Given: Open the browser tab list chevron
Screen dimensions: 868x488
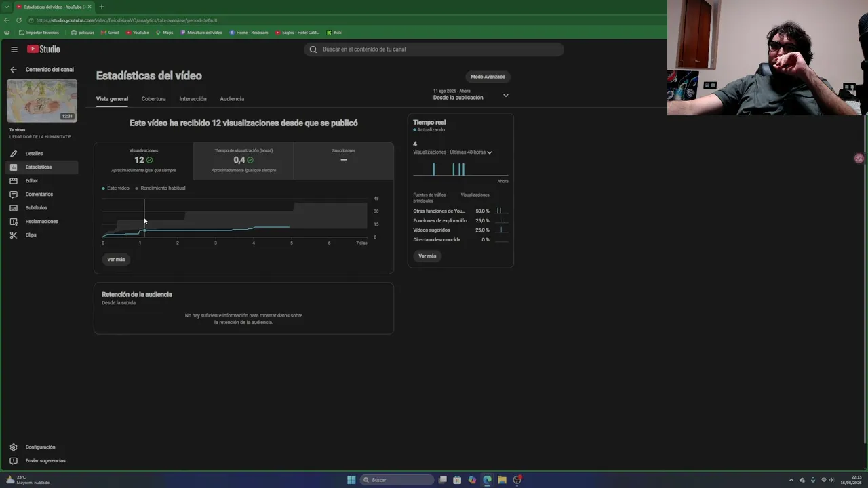Looking at the screenshot, I should 7,7.
